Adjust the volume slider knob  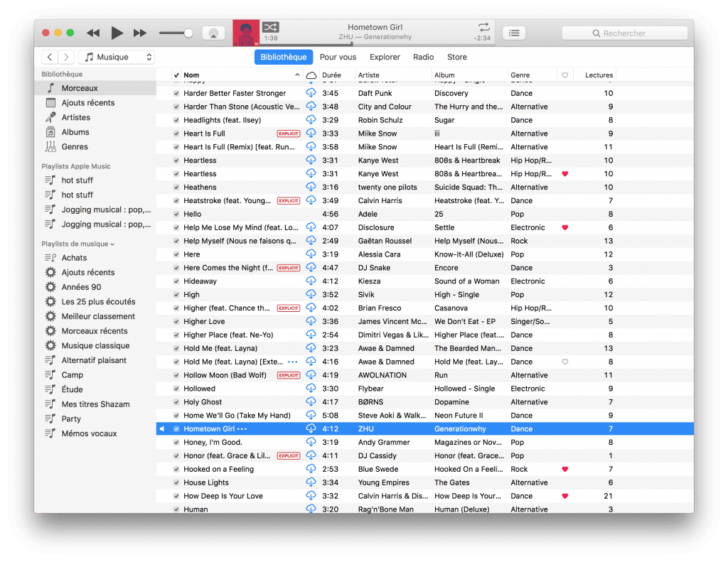coord(188,33)
